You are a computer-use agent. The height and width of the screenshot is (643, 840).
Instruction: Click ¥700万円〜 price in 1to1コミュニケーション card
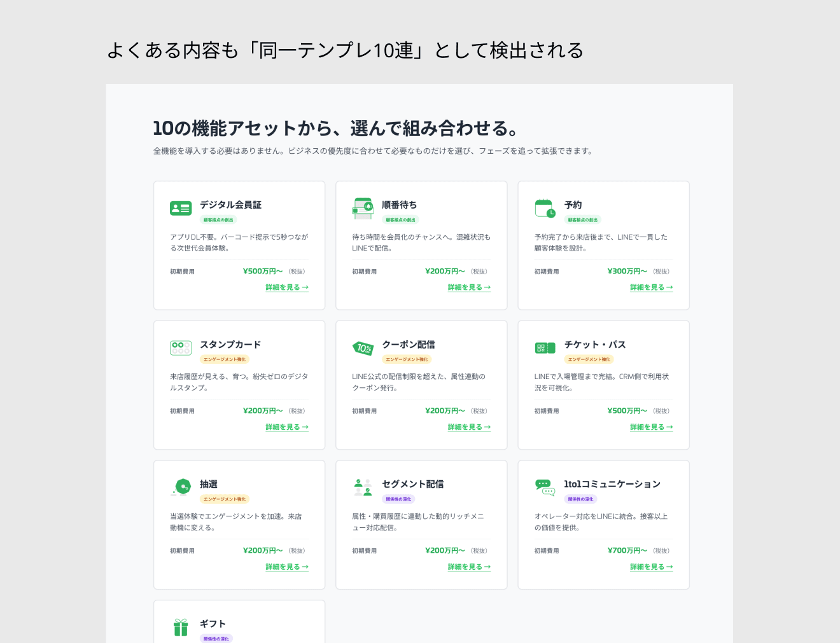[x=627, y=550]
